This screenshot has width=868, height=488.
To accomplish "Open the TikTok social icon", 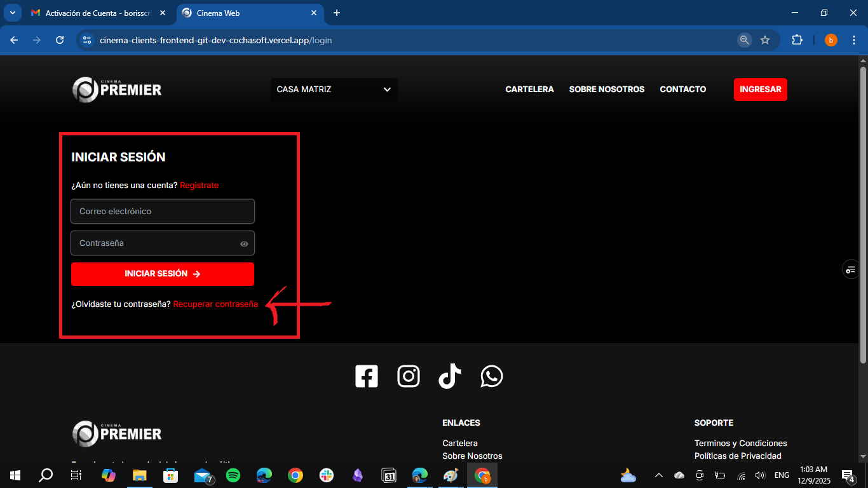I will 450,376.
